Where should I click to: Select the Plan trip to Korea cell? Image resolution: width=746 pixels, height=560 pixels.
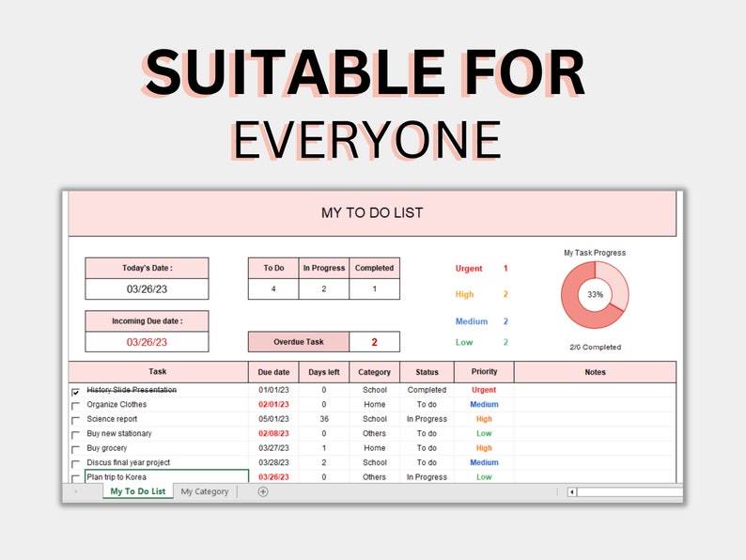pyautogui.click(x=166, y=476)
